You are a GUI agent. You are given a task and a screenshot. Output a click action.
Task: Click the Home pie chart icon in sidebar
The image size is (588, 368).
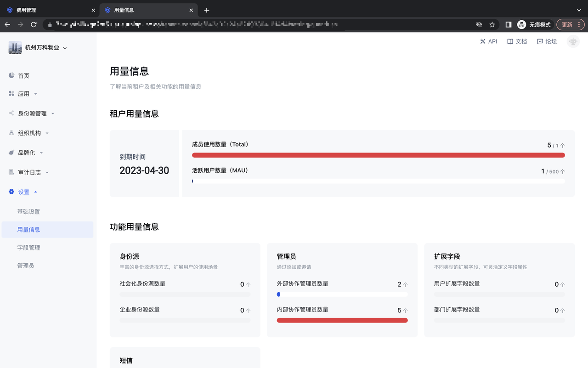click(x=11, y=75)
